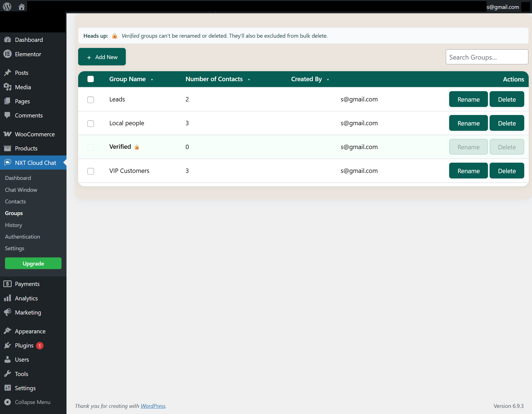The image size is (532, 414).
Task: Click the Add New group button
Action: pos(102,57)
